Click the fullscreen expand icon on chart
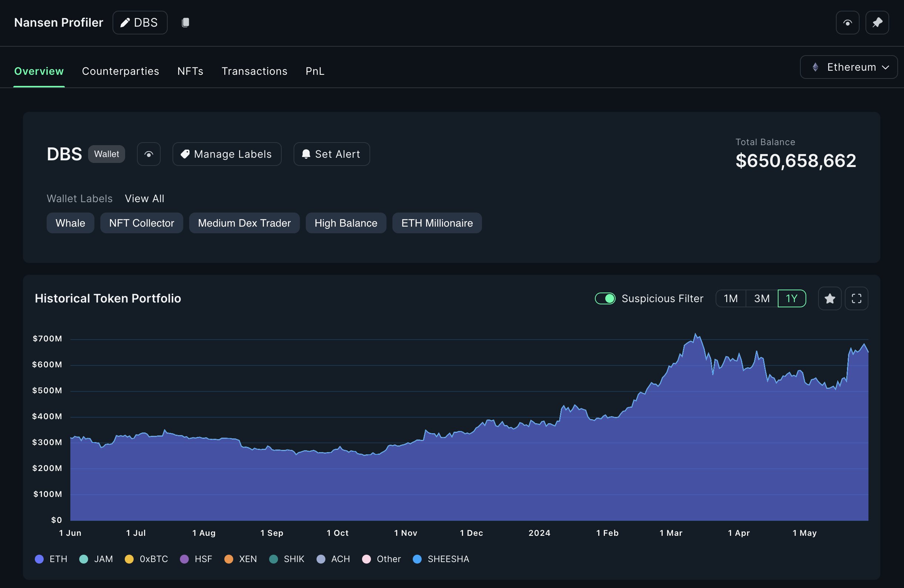The height and width of the screenshot is (588, 904). [857, 298]
